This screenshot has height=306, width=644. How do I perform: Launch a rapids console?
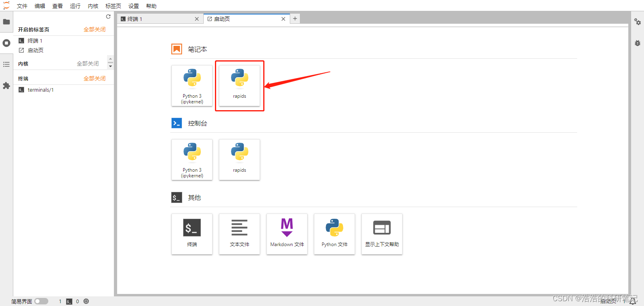(x=239, y=160)
